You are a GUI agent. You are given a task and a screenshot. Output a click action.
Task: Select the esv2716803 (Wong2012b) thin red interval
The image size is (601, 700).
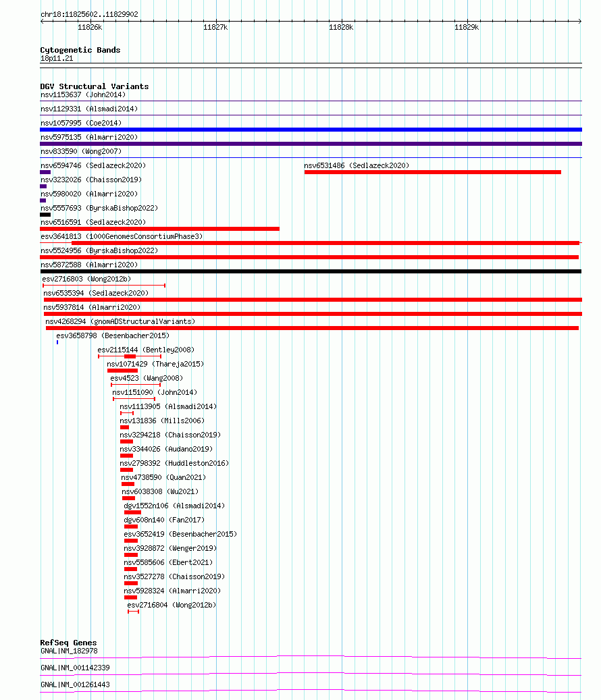(104, 286)
